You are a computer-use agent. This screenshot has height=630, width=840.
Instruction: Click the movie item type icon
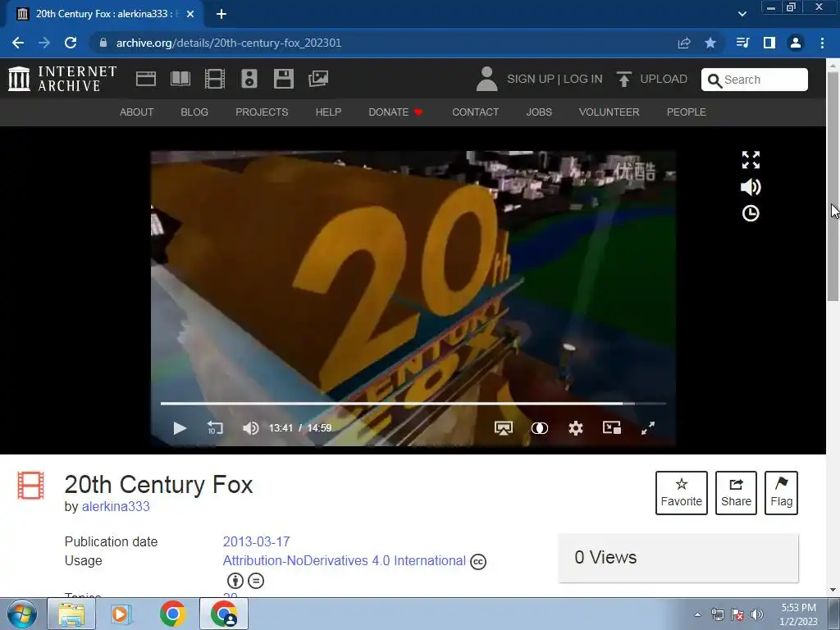30,485
